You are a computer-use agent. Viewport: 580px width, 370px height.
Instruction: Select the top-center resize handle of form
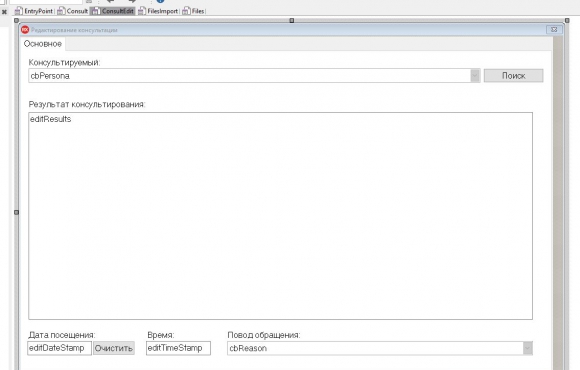(291, 21)
